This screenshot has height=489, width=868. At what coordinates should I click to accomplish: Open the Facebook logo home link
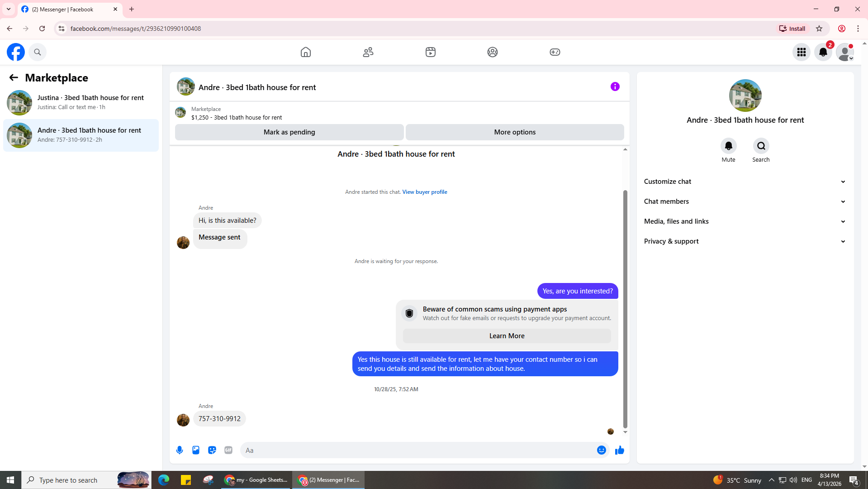pyautogui.click(x=16, y=52)
